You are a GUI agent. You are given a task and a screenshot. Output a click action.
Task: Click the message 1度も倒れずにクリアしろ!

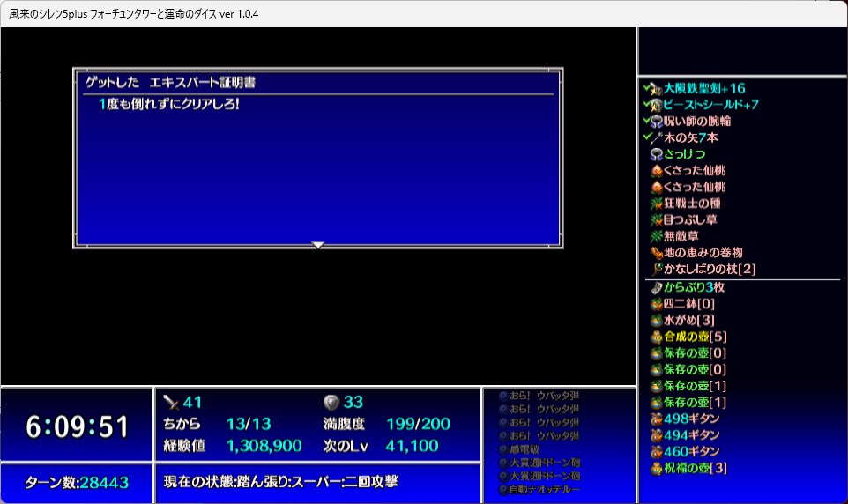tap(168, 104)
